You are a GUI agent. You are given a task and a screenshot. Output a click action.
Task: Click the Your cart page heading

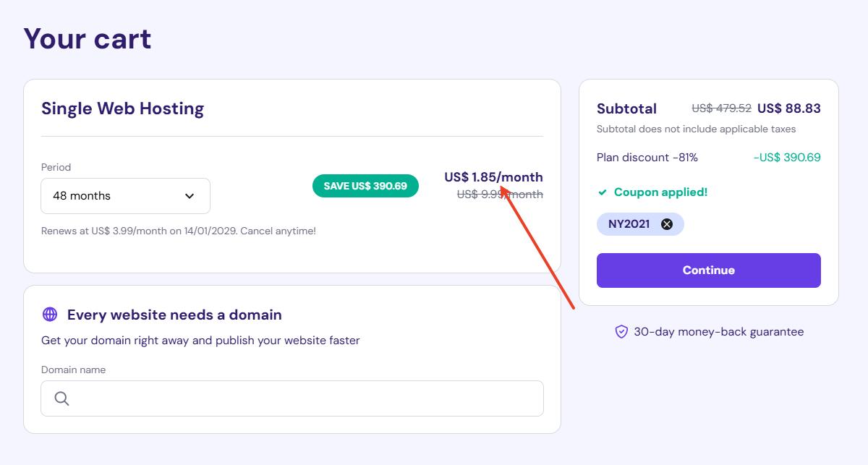(x=88, y=38)
